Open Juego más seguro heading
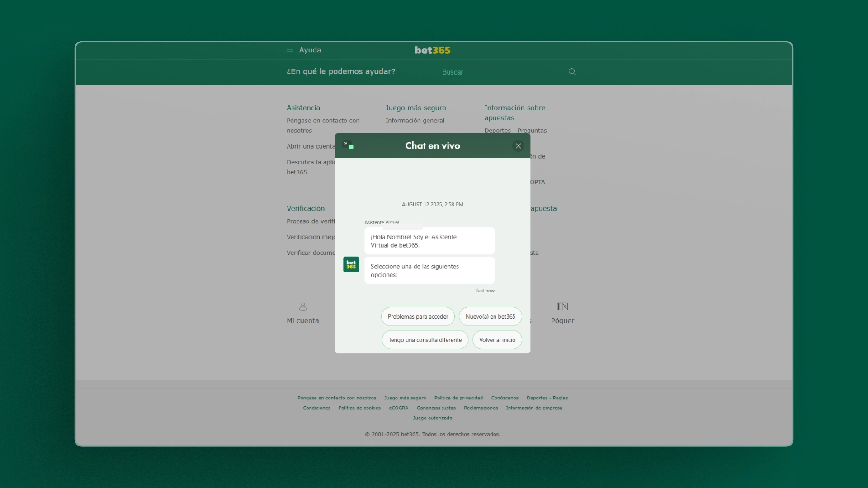Viewport: 868px width, 488px height. point(416,108)
